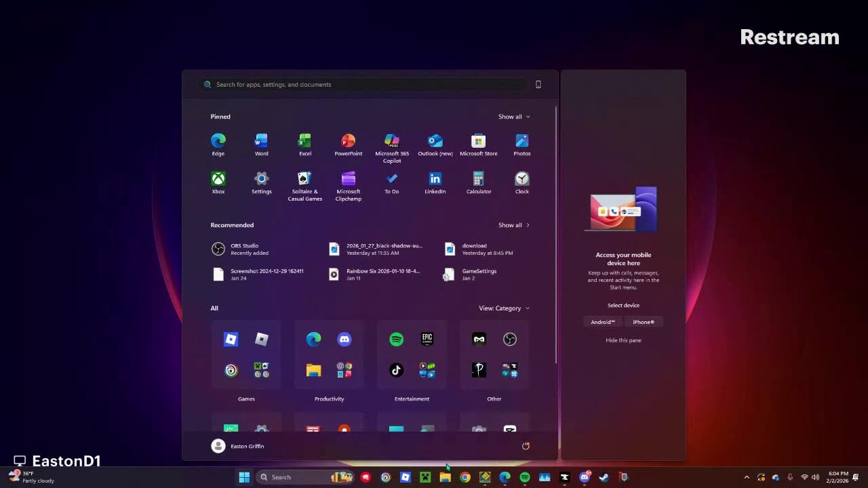
Task: Launch Ubisoft Connect in Games category
Action: click(x=231, y=370)
